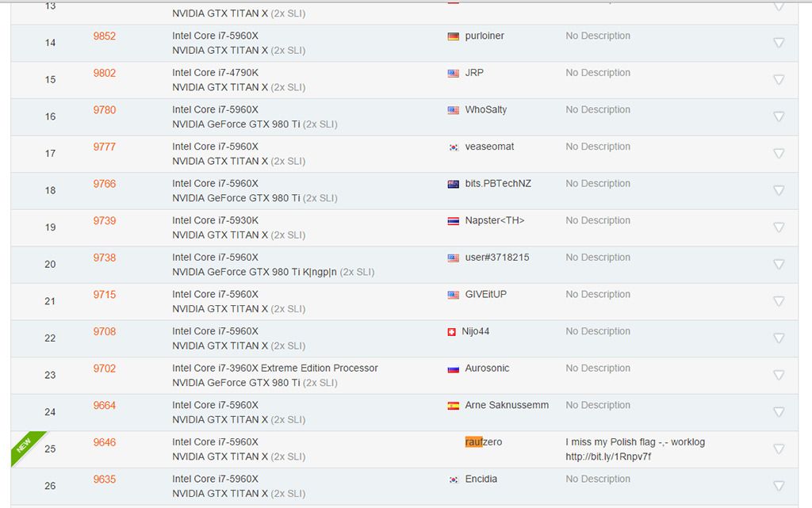Open Encidia user profile
Screen dimensions: 812x508
tap(481, 479)
